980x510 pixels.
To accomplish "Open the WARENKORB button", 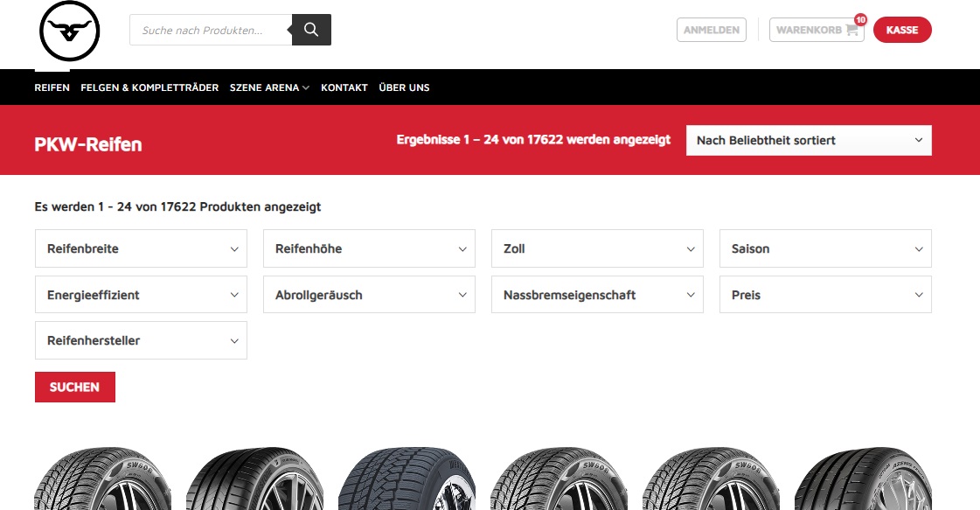I will 817,30.
